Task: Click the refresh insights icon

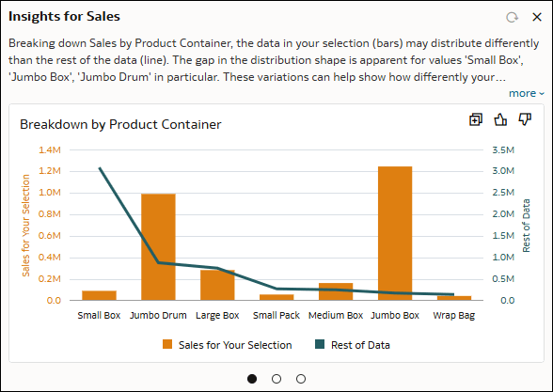Action: (x=512, y=17)
